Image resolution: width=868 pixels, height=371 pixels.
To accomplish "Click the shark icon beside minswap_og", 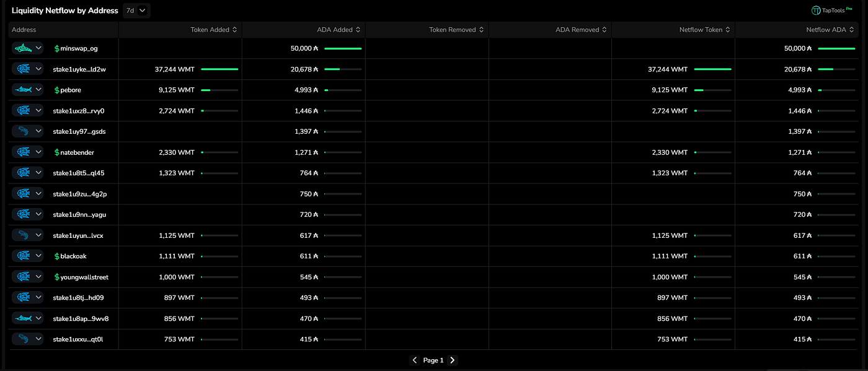I will click(x=23, y=48).
